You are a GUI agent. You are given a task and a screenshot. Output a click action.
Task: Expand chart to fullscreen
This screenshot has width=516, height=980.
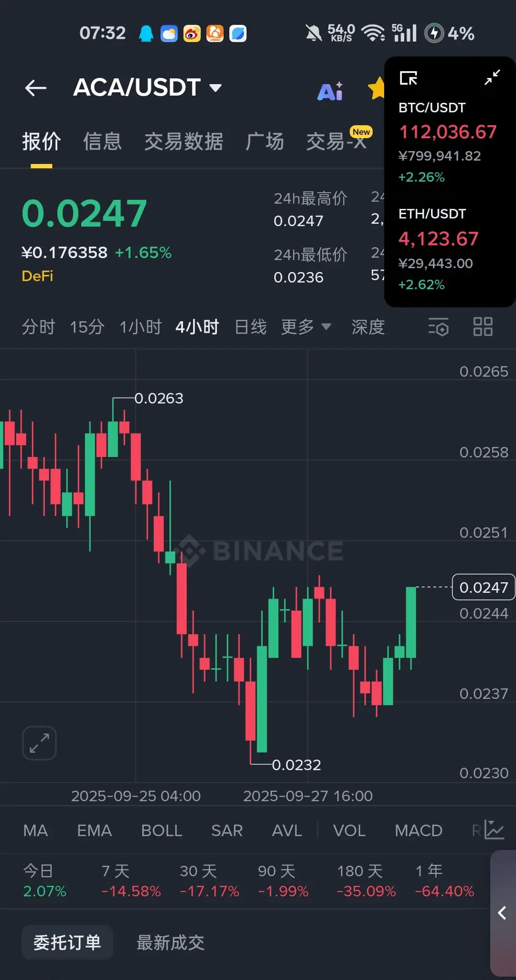click(40, 743)
